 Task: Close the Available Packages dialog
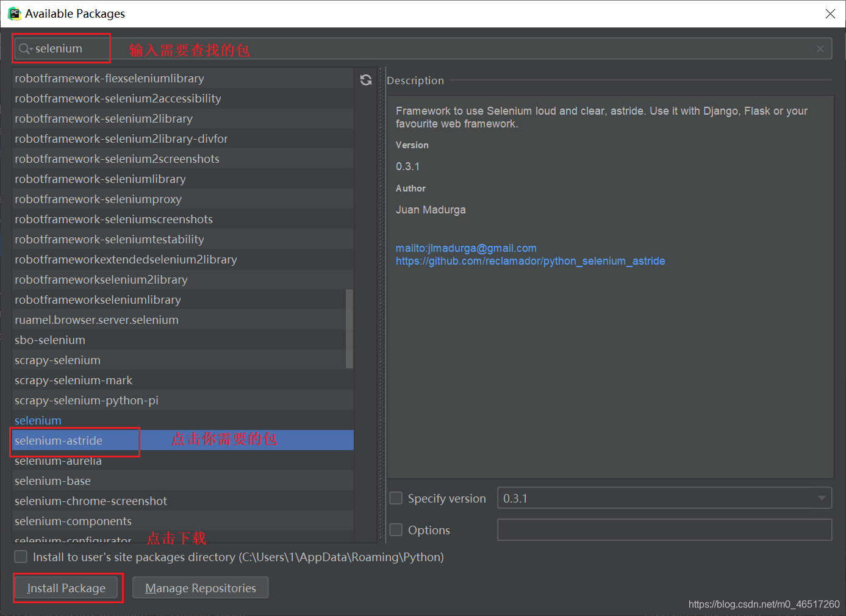(830, 13)
